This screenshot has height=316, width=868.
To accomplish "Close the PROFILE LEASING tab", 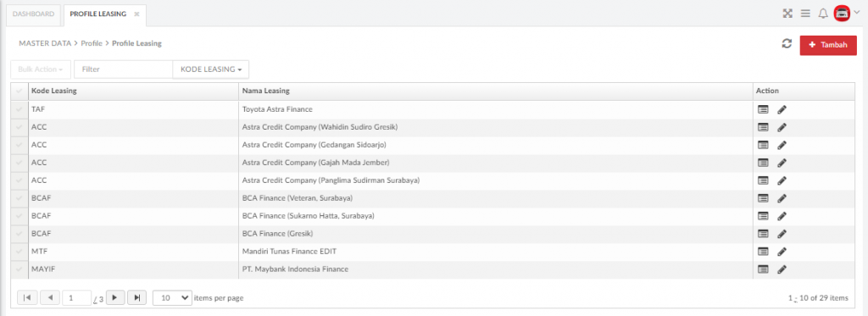I will coord(136,14).
